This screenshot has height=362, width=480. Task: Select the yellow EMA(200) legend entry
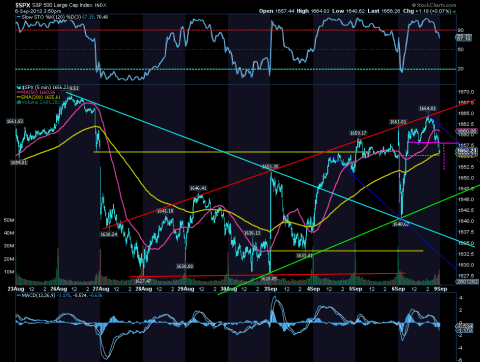pyautogui.click(x=39, y=97)
